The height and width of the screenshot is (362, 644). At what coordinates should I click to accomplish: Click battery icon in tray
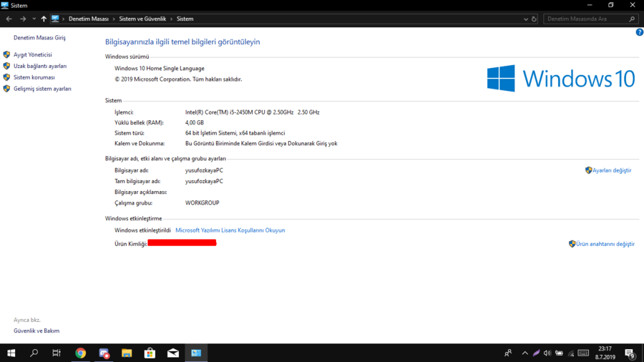click(559, 353)
